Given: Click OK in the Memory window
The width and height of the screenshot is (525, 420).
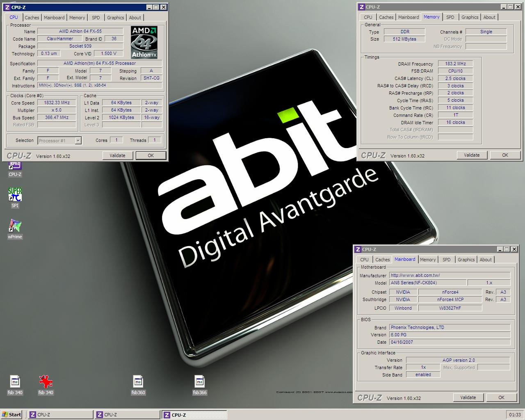Looking at the screenshot, I should tap(505, 155).
